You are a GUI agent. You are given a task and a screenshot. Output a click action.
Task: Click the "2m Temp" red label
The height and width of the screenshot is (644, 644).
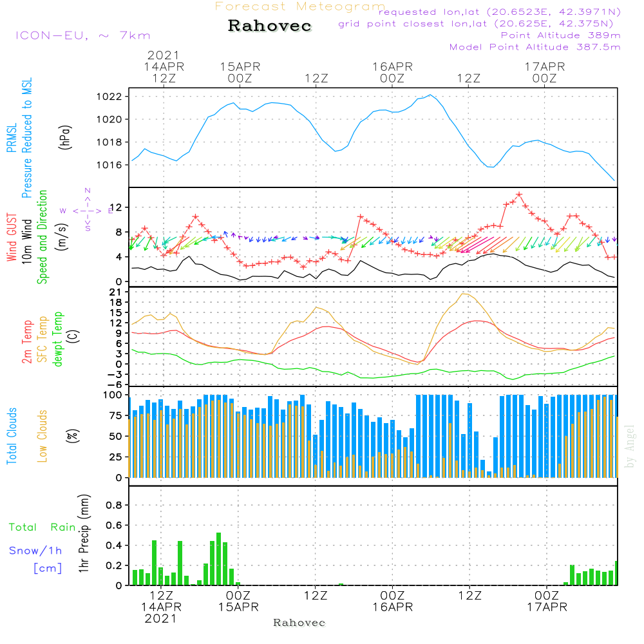(26, 342)
